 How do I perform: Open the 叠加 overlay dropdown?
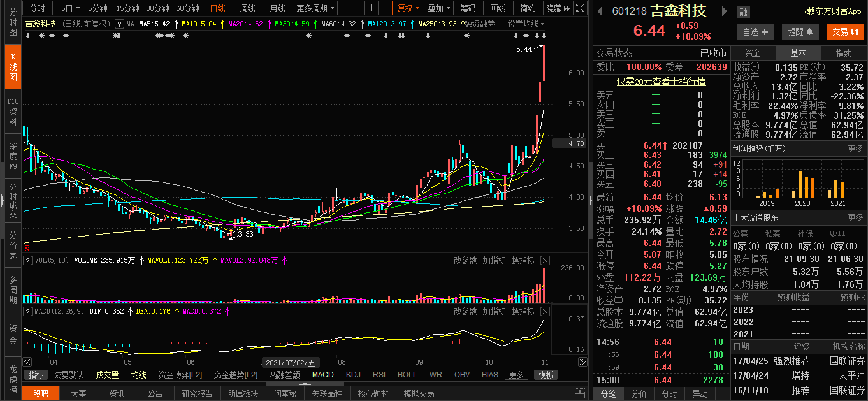point(439,8)
